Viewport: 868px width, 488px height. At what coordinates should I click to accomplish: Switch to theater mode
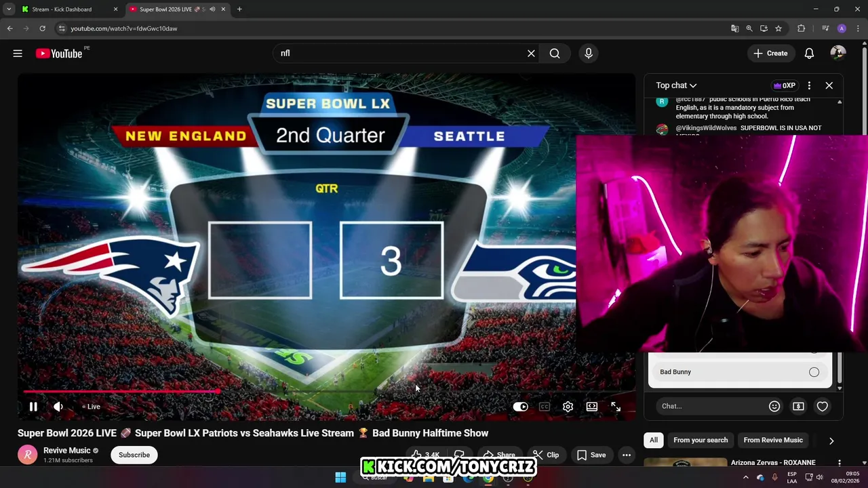(x=592, y=407)
